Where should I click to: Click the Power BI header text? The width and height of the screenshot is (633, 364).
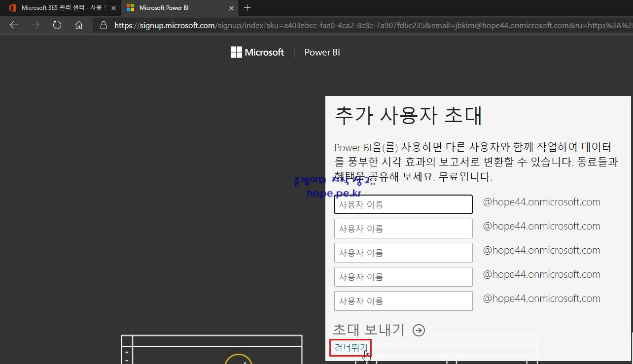pyautogui.click(x=322, y=52)
